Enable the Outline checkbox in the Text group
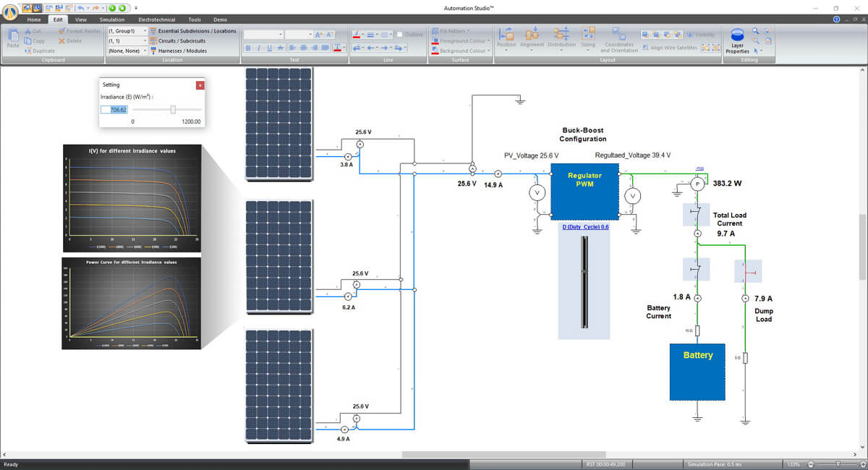Viewport: 868px width, 470px height. coord(399,34)
